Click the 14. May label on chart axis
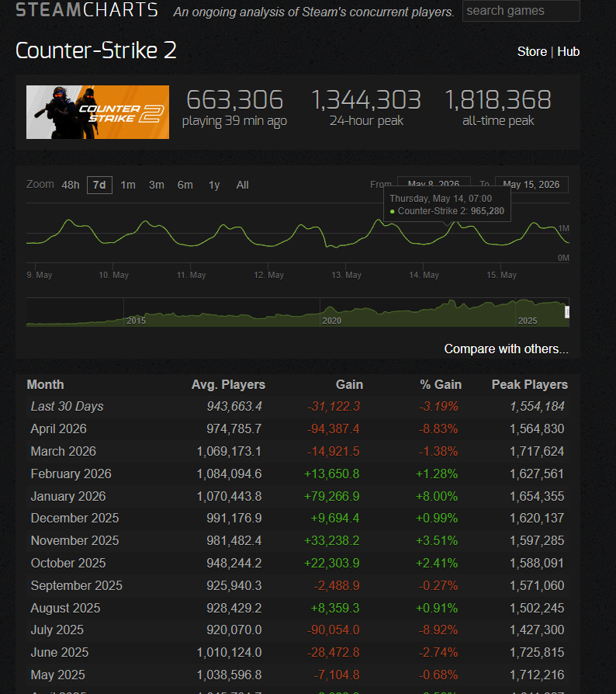616x694 pixels. click(x=424, y=275)
